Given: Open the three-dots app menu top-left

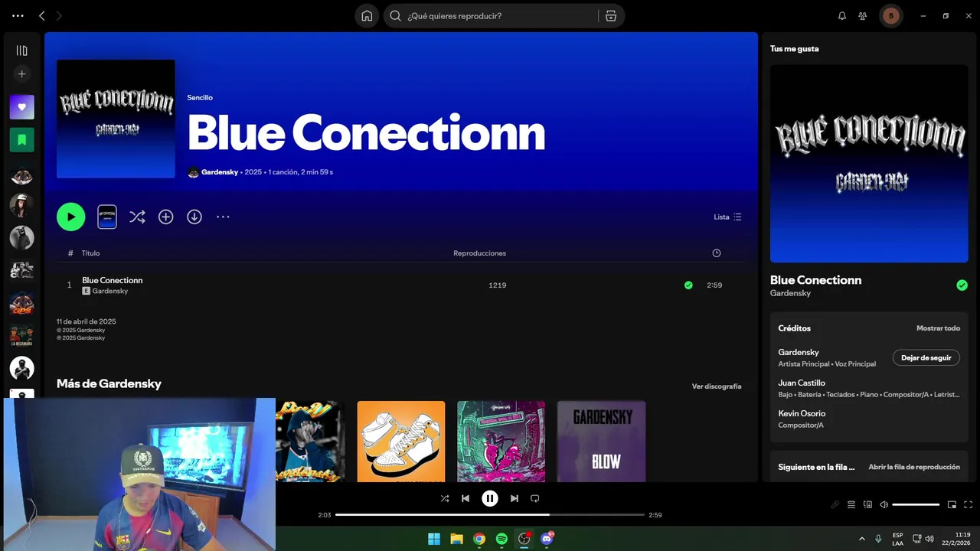Looking at the screenshot, I should click(18, 15).
